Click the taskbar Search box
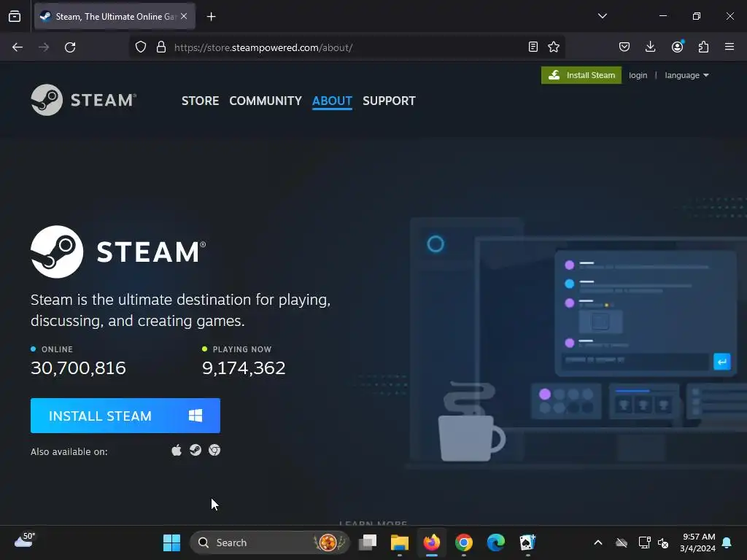Image resolution: width=747 pixels, height=560 pixels. (270, 542)
